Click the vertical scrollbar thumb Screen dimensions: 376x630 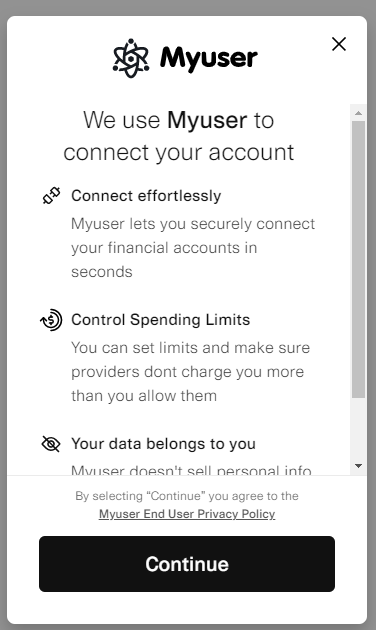358,260
